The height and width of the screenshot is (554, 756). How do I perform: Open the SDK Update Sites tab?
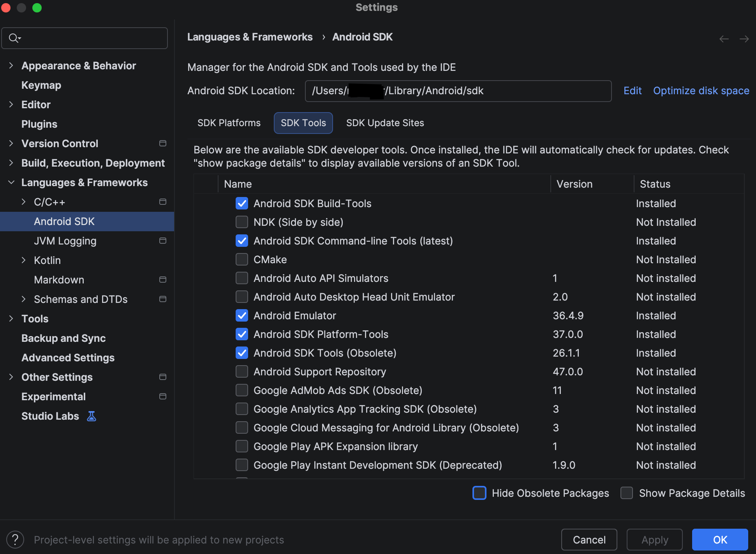click(x=385, y=123)
